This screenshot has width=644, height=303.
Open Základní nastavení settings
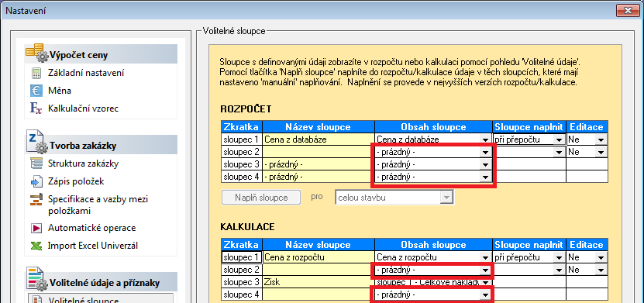click(86, 73)
